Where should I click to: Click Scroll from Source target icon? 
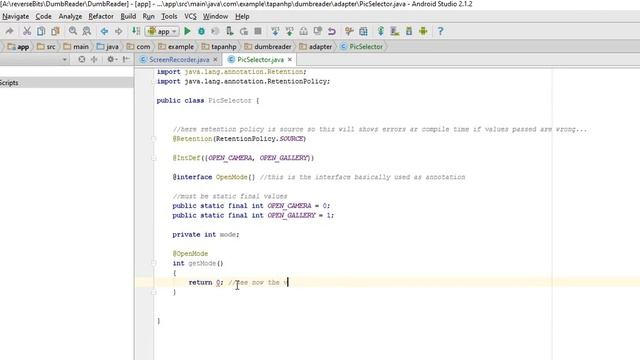[x=82, y=60]
